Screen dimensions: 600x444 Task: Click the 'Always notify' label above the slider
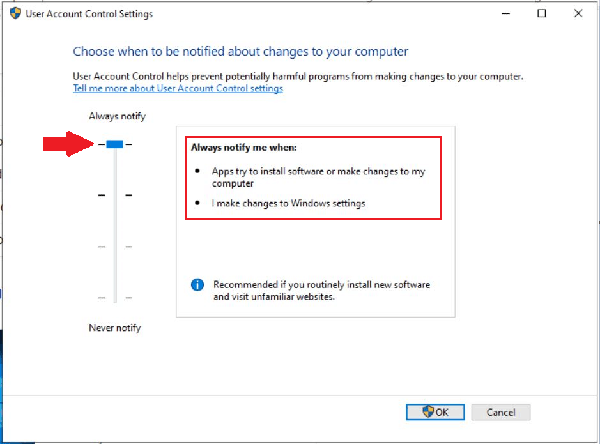coord(116,117)
